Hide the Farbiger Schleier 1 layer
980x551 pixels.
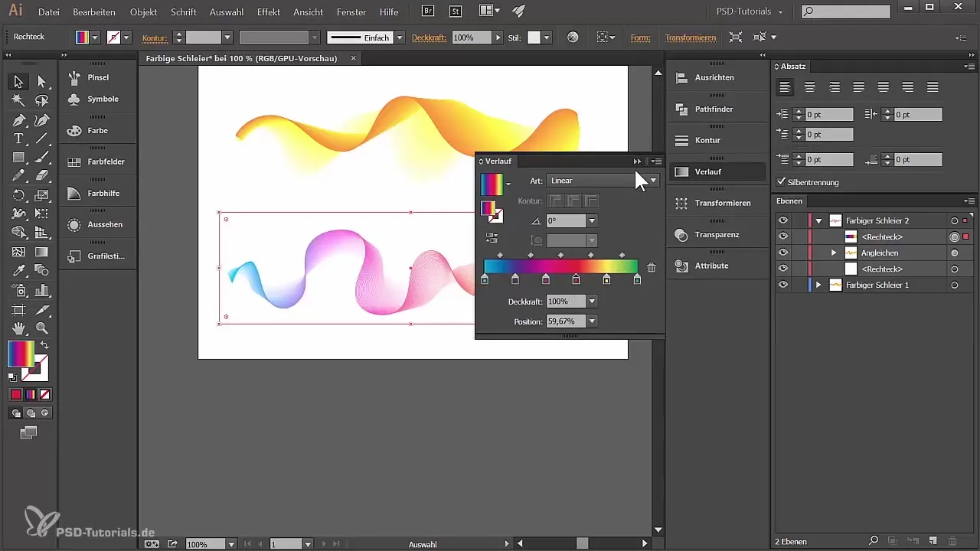[782, 285]
